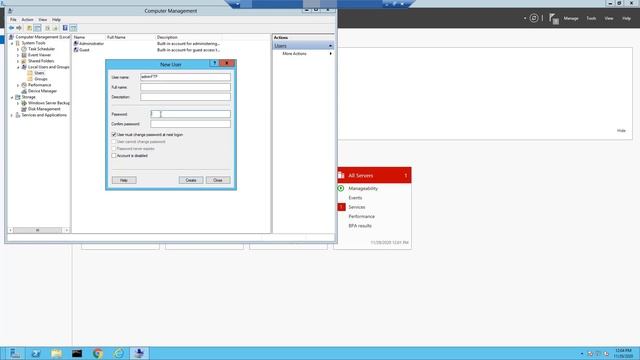Click the Password input field

tap(190, 114)
